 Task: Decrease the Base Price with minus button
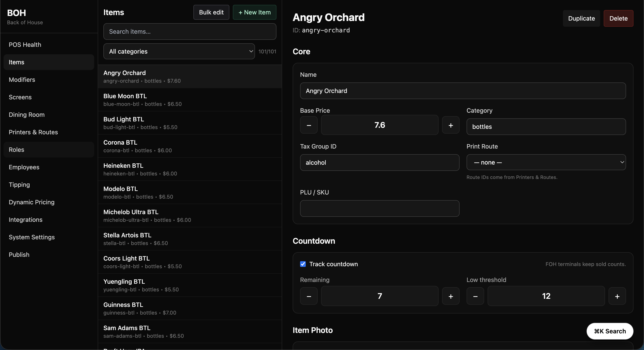pos(309,125)
